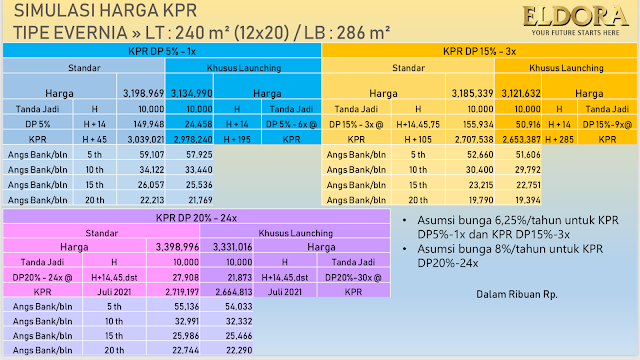Click the installment value 22.290
This screenshot has height=360, width=640.
[239, 350]
